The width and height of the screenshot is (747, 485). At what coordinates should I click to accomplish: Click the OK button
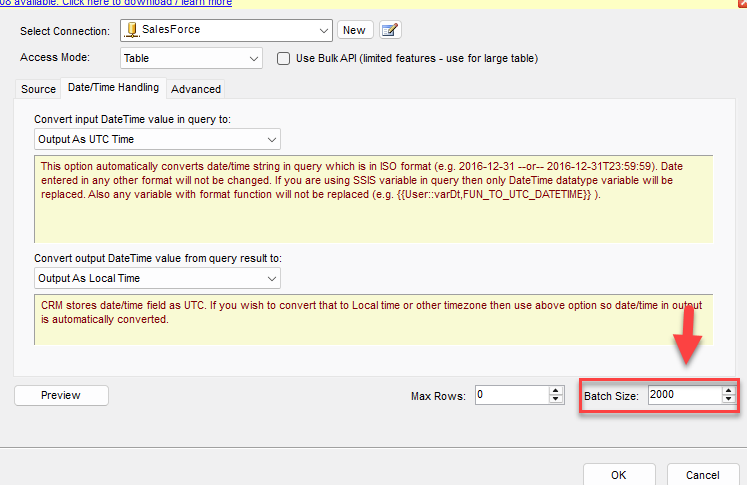(618, 474)
